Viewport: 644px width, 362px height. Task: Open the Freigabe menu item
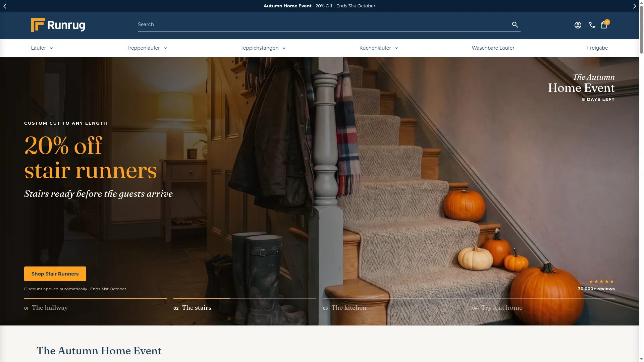597,48
